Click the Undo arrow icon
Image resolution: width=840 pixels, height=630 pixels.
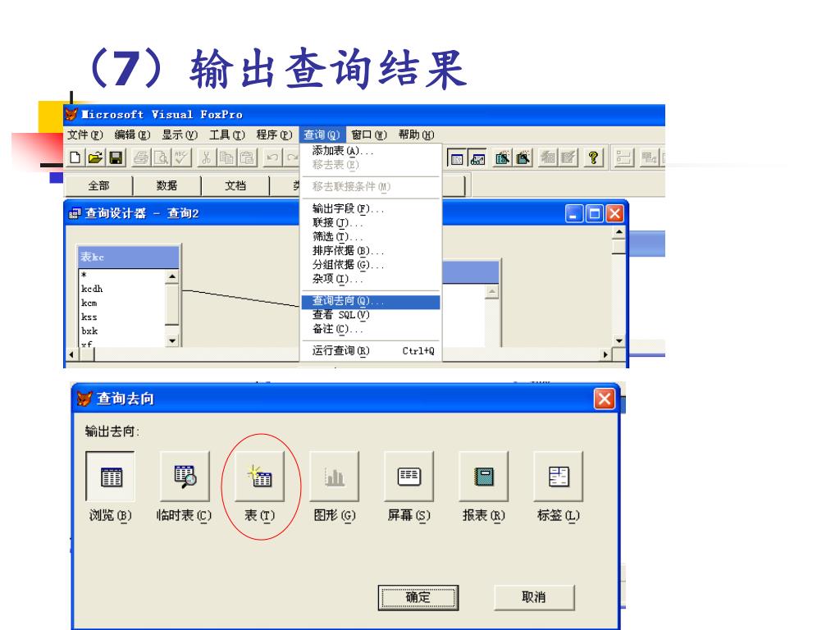[x=272, y=157]
